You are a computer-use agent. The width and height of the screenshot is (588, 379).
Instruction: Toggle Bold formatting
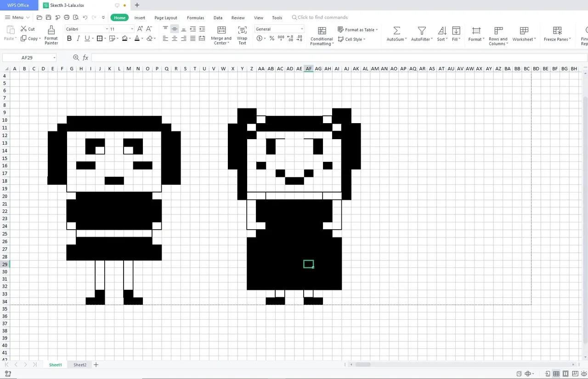click(69, 39)
